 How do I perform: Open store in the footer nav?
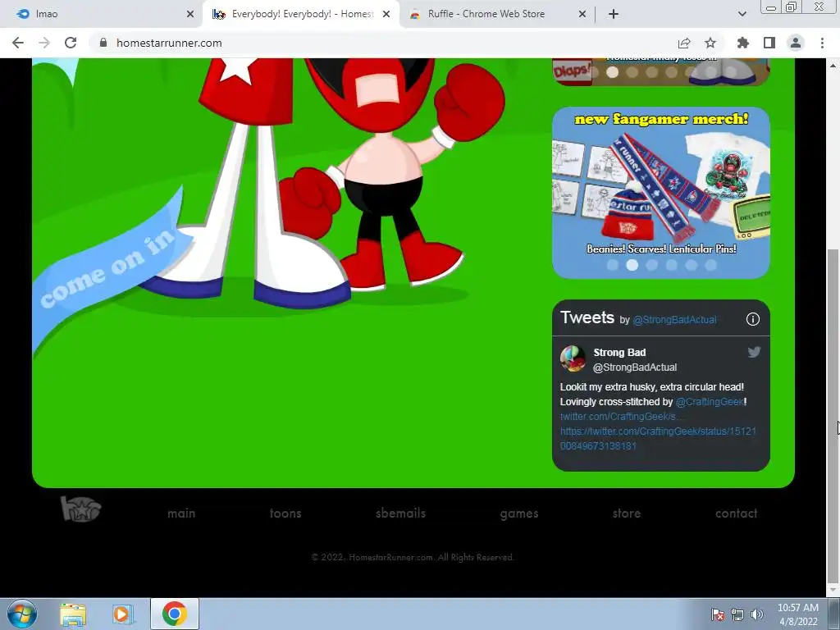coord(626,514)
